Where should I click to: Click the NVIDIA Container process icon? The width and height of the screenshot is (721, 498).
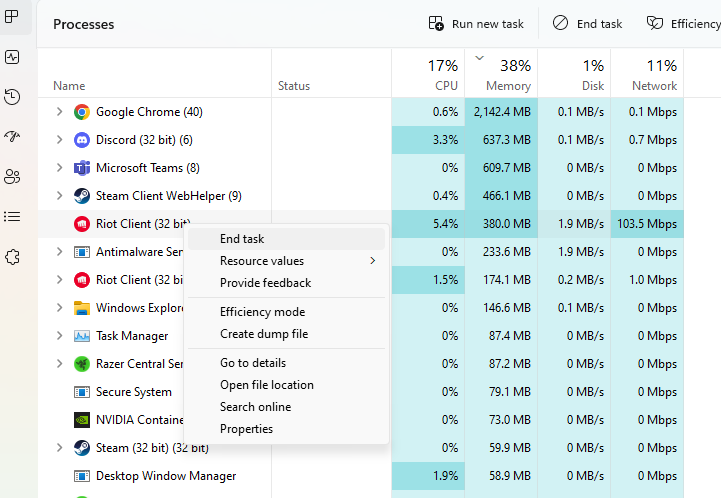pos(82,420)
